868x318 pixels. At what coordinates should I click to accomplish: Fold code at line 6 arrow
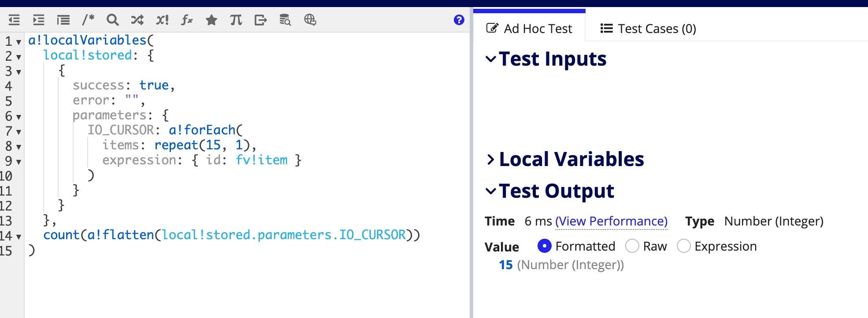[x=19, y=117]
